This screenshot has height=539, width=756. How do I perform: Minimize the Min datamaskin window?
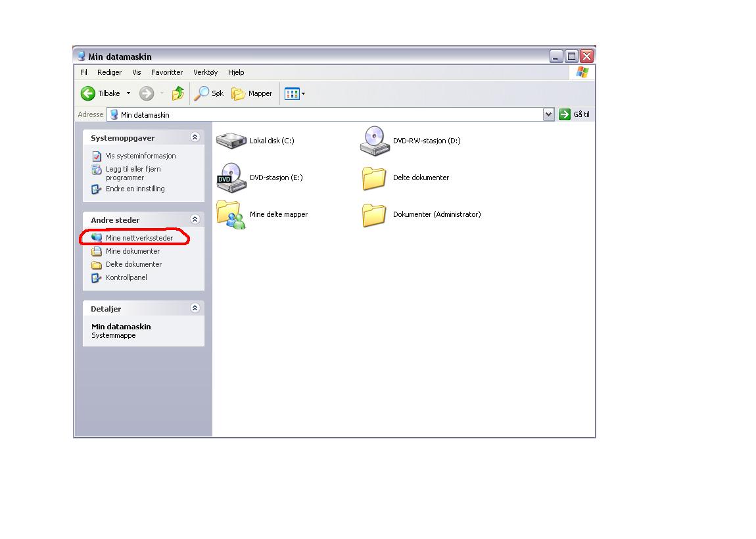556,57
